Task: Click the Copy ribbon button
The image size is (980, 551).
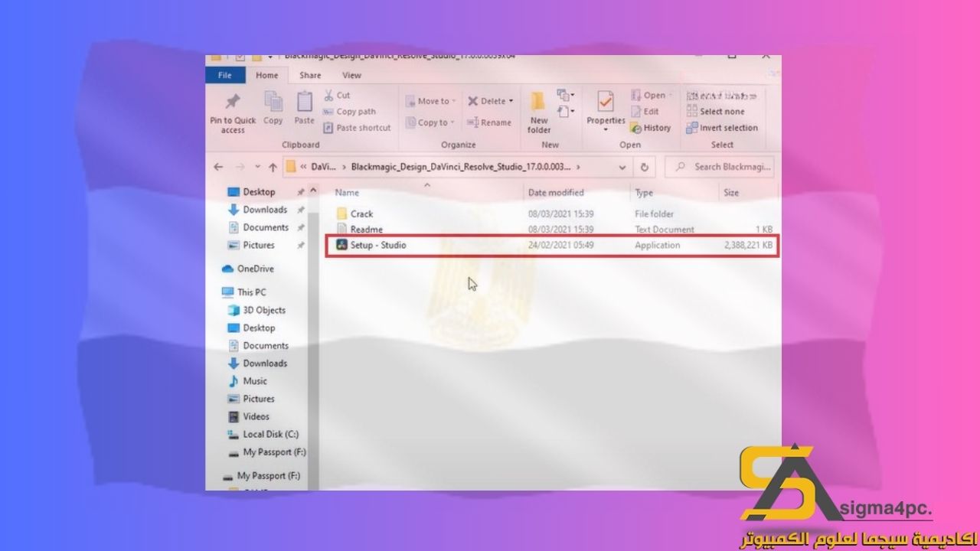Action: 273,108
